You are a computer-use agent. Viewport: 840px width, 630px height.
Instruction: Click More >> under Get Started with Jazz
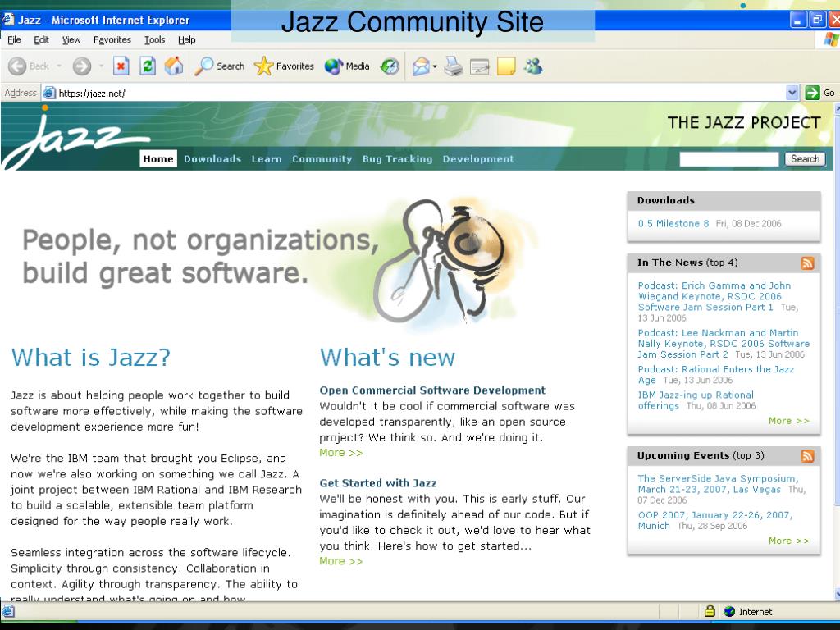(x=340, y=561)
